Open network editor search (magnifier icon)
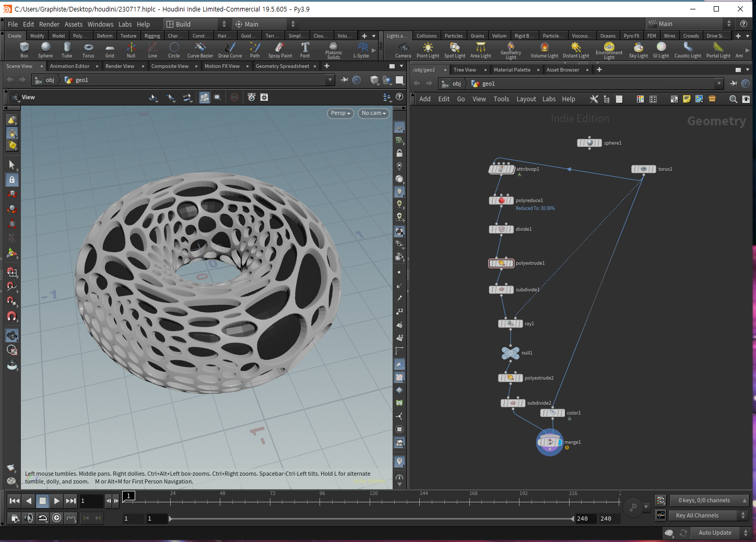Screen dimensions: 756x542 [733, 99]
